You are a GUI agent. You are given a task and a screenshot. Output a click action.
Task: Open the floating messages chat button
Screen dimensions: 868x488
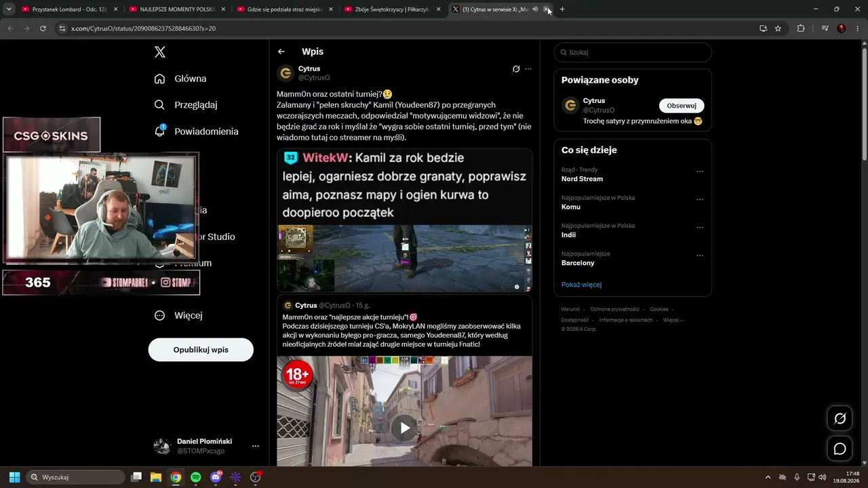click(x=840, y=449)
